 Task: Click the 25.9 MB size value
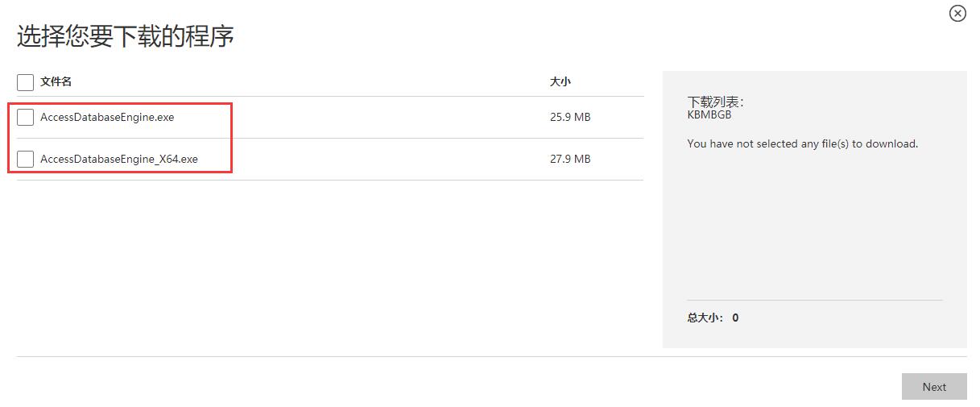pos(570,118)
